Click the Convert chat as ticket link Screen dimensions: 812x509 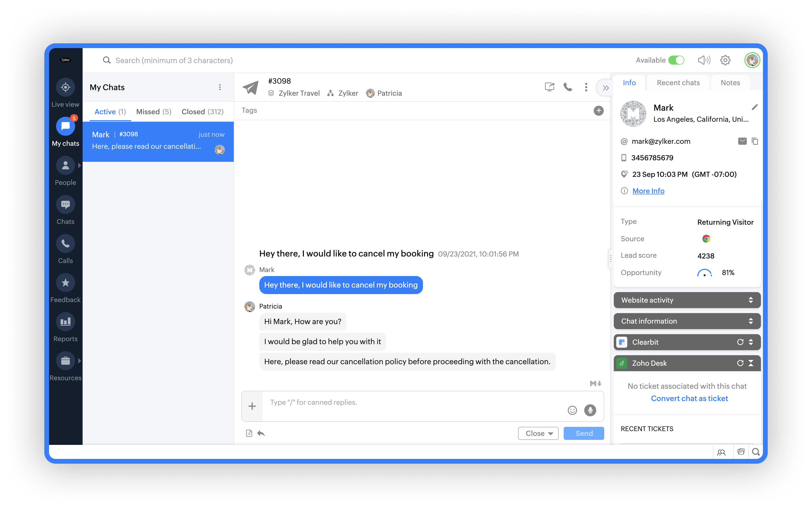click(x=689, y=399)
